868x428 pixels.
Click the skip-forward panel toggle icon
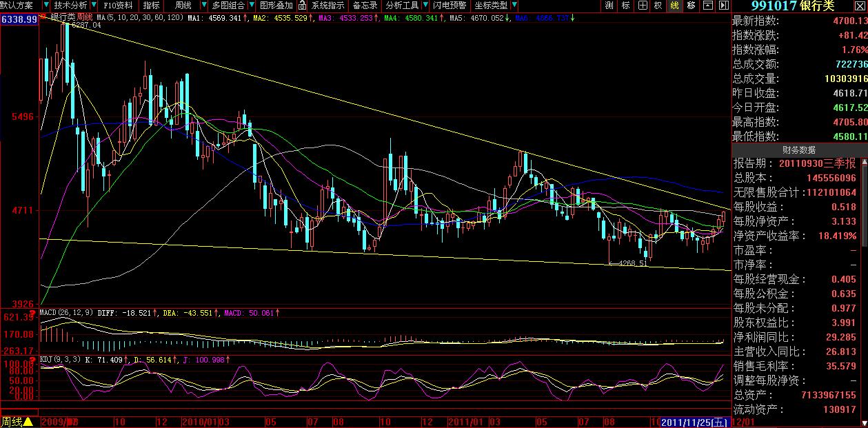(x=723, y=6)
